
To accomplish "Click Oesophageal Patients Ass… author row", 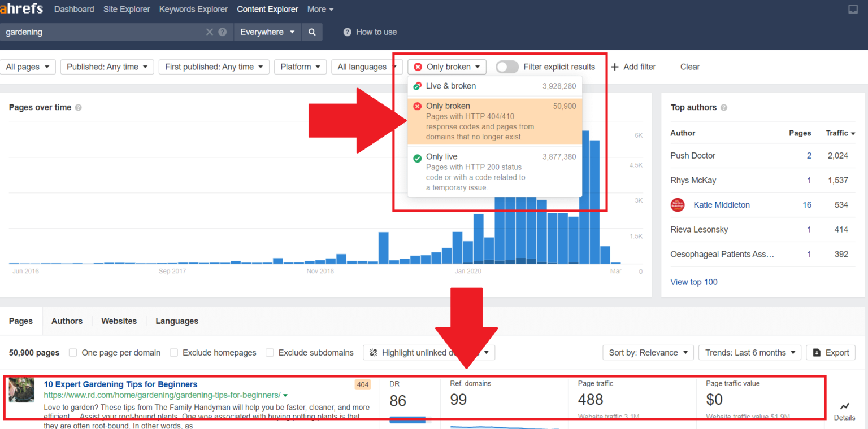I will (762, 254).
